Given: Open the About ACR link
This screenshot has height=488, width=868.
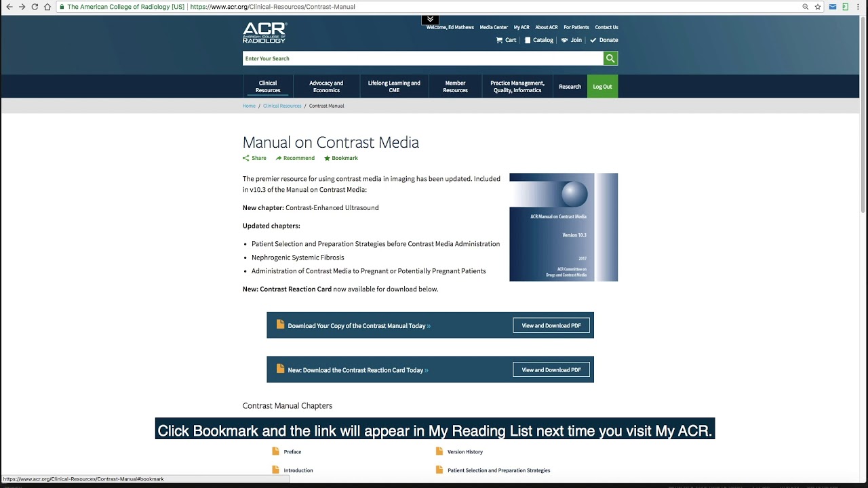Looking at the screenshot, I should click(x=547, y=27).
